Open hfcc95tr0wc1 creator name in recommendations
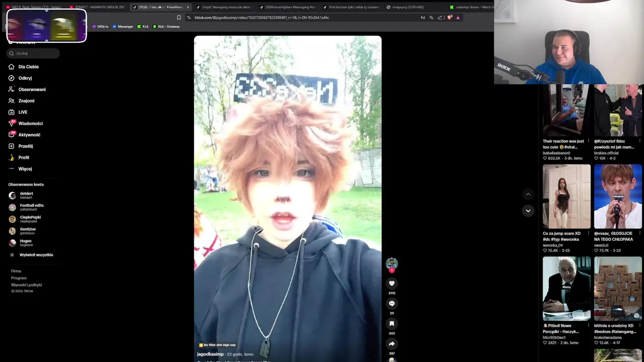This screenshot has width=644, height=362. [x=555, y=338]
